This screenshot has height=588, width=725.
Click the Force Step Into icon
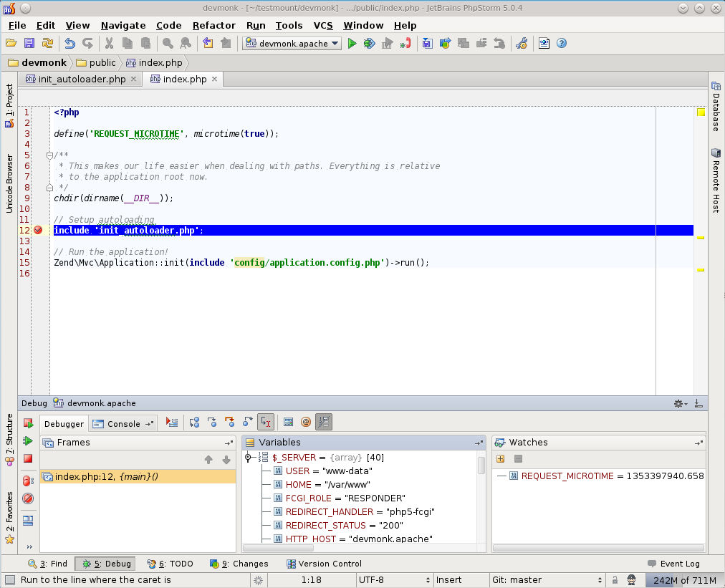coord(230,422)
